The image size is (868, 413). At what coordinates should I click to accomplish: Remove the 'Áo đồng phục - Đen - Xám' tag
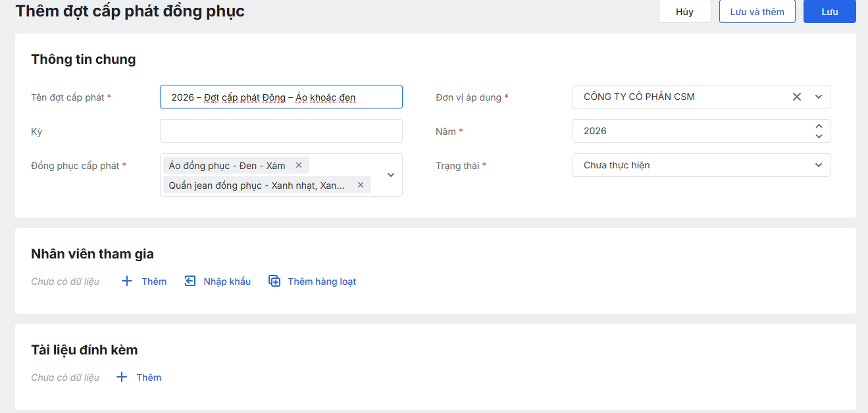coord(299,166)
